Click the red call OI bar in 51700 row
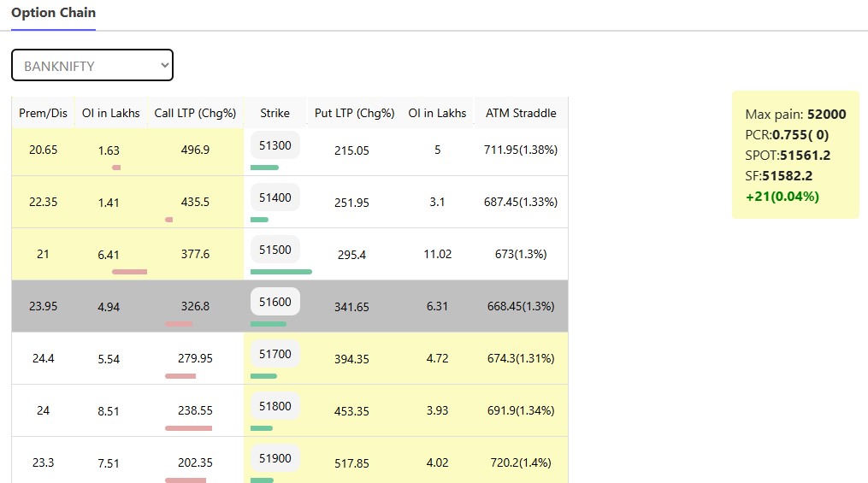Viewport: 868px width, 483px height. point(180,376)
